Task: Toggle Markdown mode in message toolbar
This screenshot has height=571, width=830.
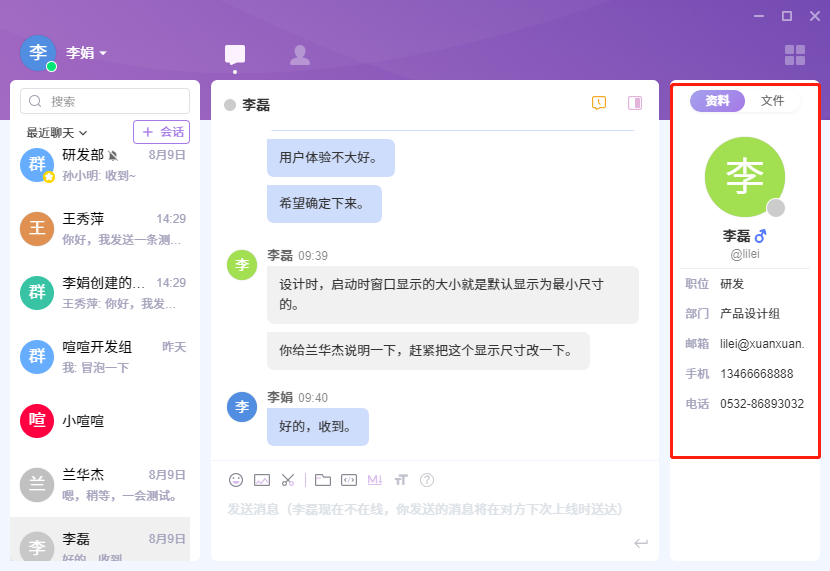Action: click(375, 480)
